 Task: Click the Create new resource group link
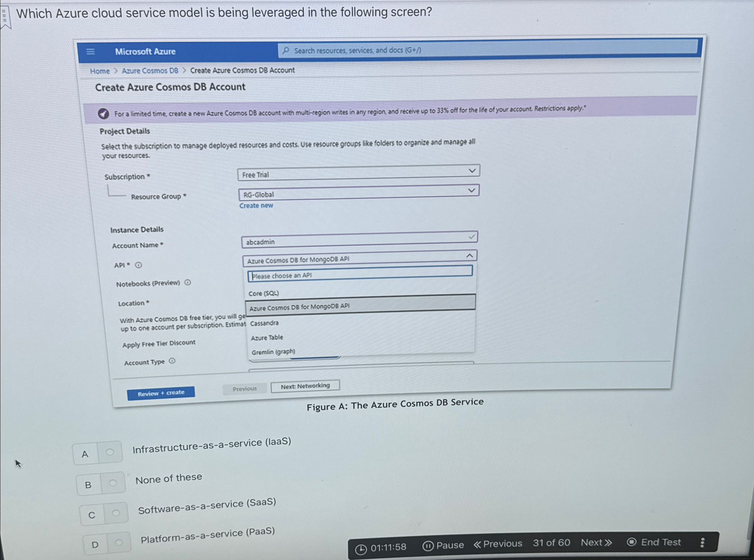(x=256, y=205)
